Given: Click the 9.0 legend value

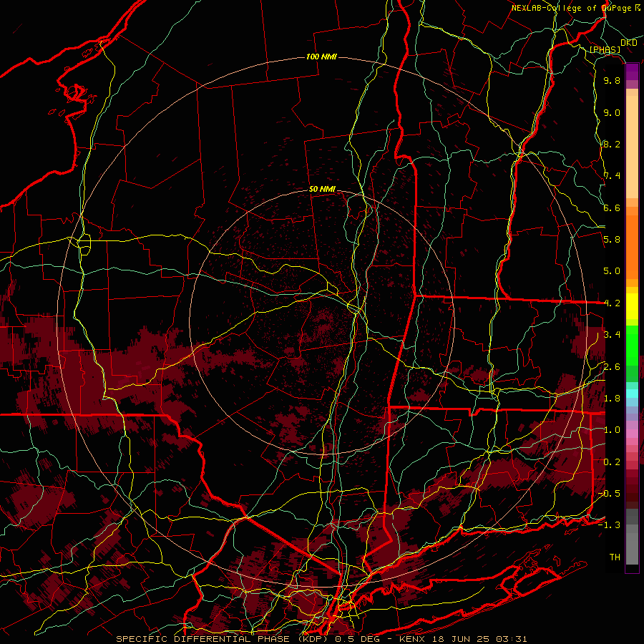Looking at the screenshot, I should click(x=612, y=112).
